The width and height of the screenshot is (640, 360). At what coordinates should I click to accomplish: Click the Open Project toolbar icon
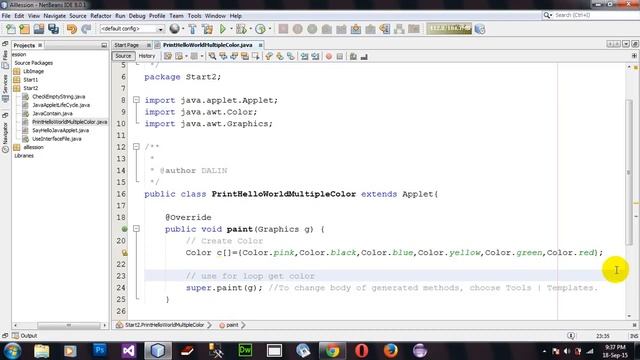point(39,29)
